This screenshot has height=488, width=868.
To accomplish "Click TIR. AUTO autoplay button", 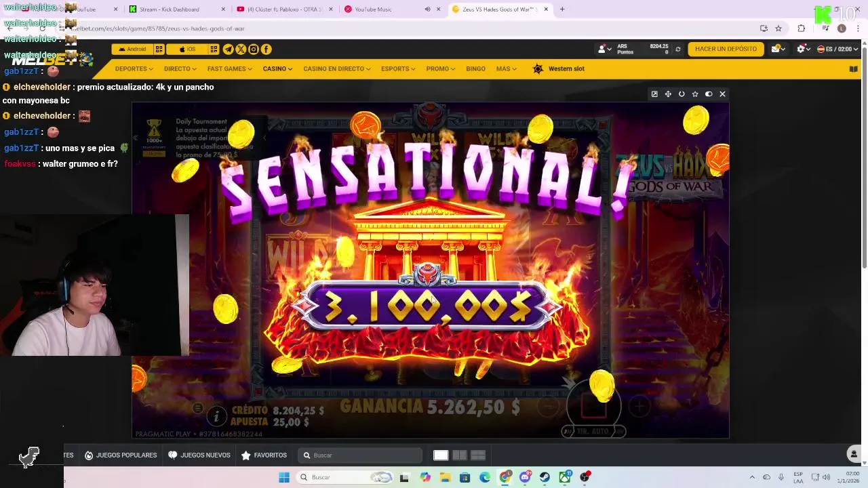I will coord(593,431).
